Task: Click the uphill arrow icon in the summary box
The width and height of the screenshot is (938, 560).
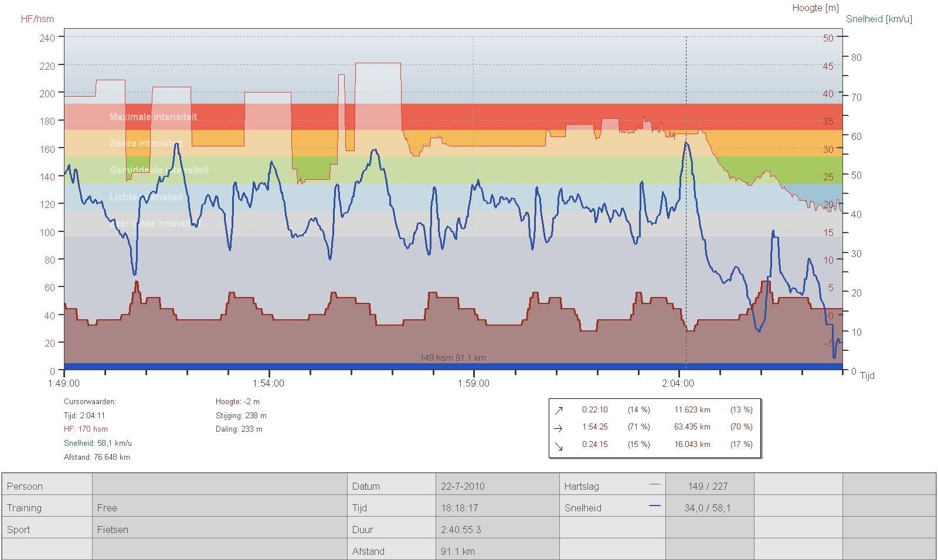Action: (558, 410)
